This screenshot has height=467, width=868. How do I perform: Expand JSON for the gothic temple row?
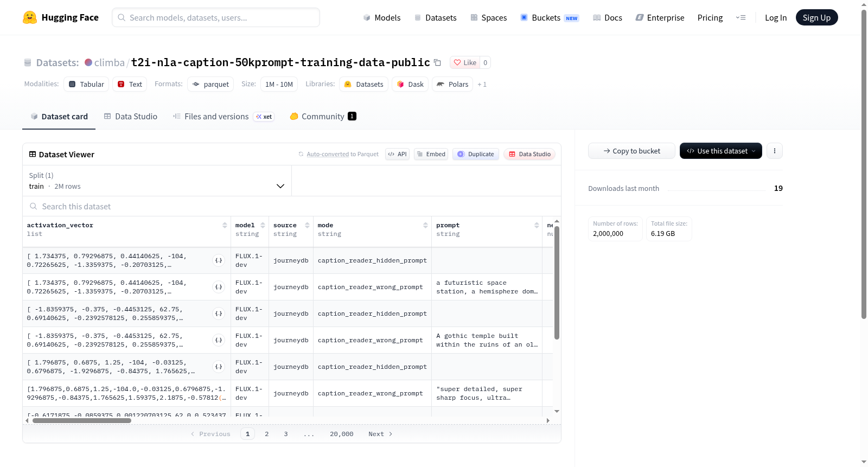pos(219,340)
